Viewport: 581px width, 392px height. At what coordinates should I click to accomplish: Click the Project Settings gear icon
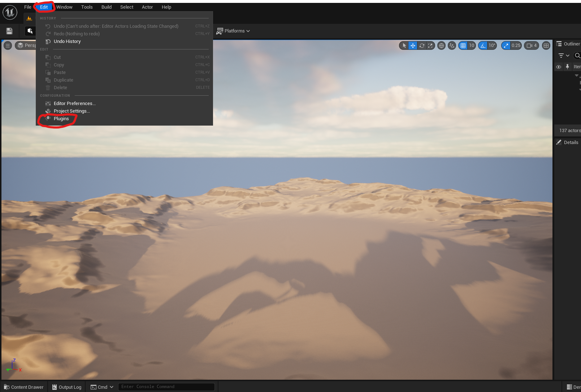(48, 111)
